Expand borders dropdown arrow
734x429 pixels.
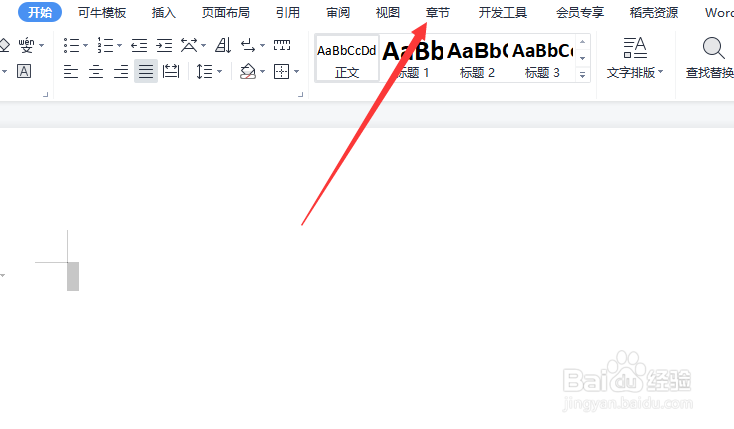296,72
